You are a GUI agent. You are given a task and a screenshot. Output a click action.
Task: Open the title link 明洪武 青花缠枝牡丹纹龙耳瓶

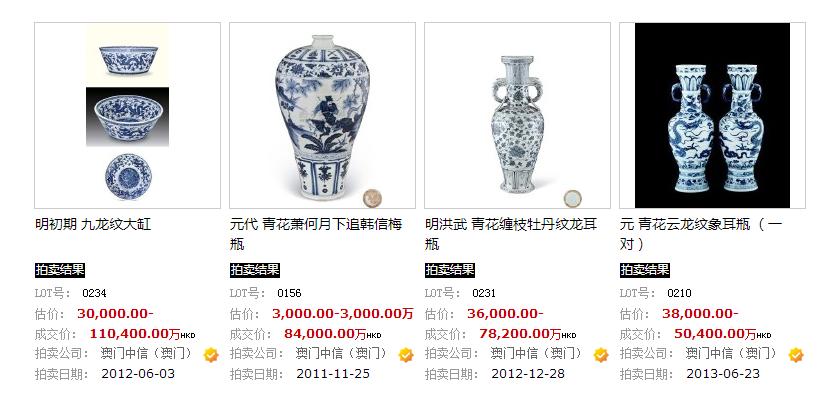(x=511, y=234)
